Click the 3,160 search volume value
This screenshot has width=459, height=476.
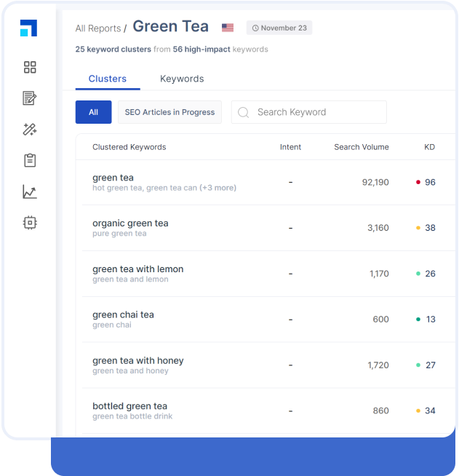[x=378, y=228]
